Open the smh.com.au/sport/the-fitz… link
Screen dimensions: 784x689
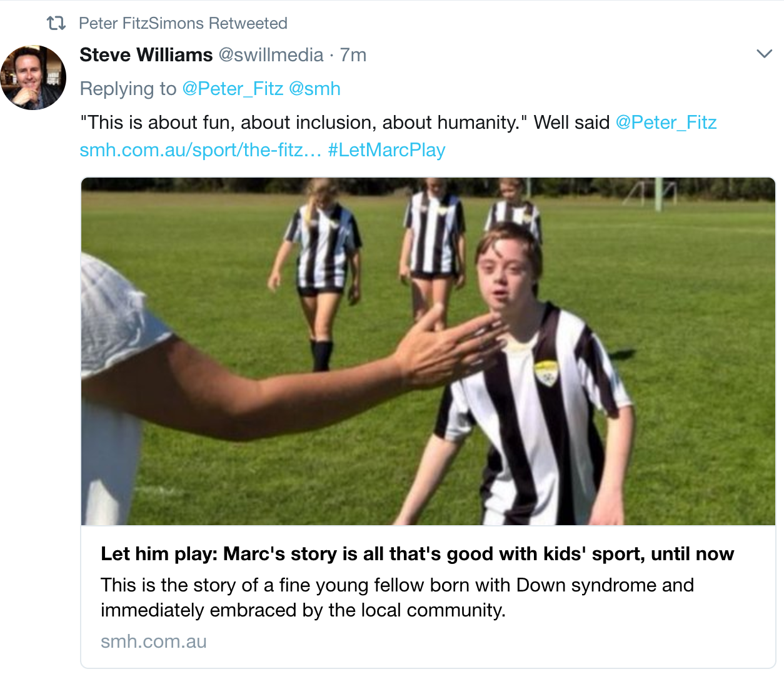200,150
